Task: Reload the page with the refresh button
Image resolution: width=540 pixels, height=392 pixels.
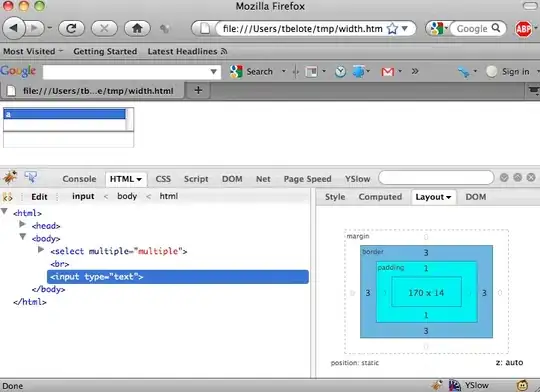Action: click(71, 28)
